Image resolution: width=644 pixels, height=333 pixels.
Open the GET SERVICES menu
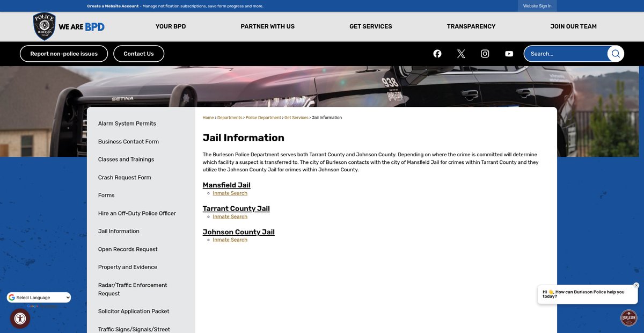coord(371,26)
